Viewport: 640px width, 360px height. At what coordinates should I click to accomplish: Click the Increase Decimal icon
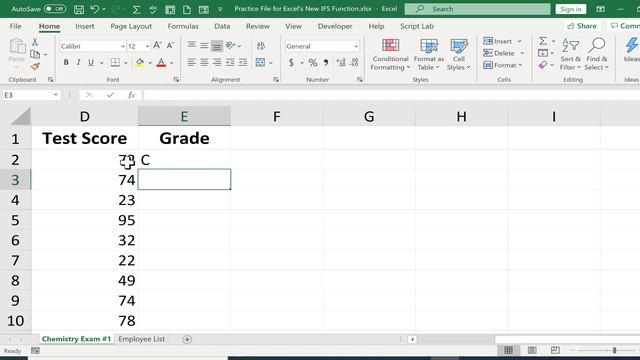[x=341, y=62]
